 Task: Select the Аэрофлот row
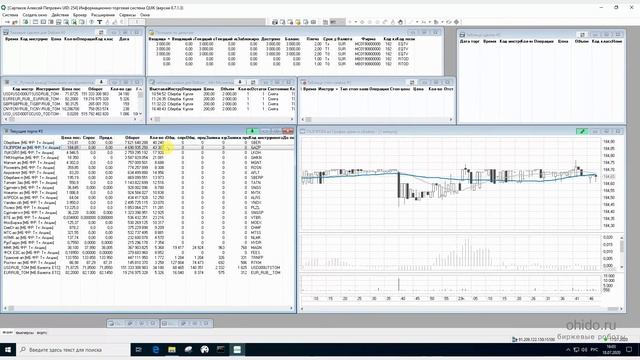[148, 172]
